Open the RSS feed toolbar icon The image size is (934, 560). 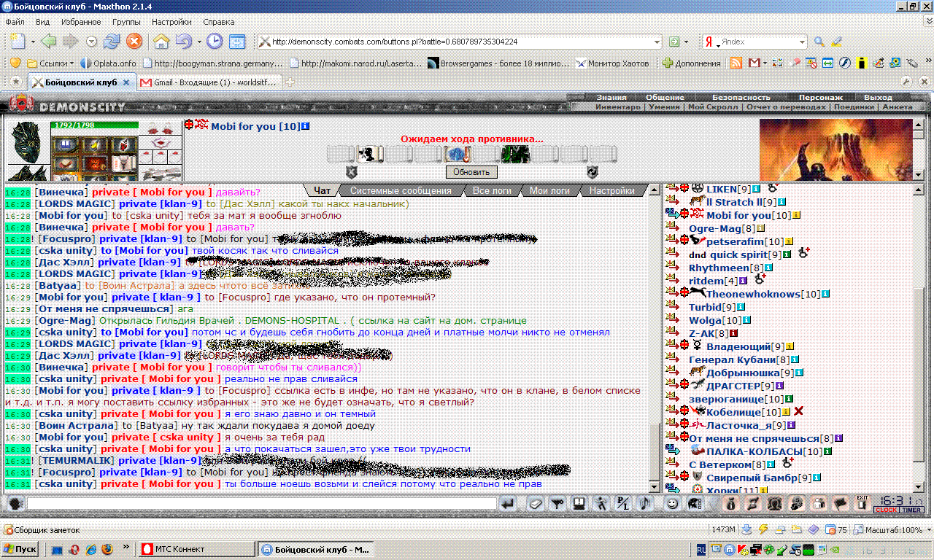click(x=737, y=63)
